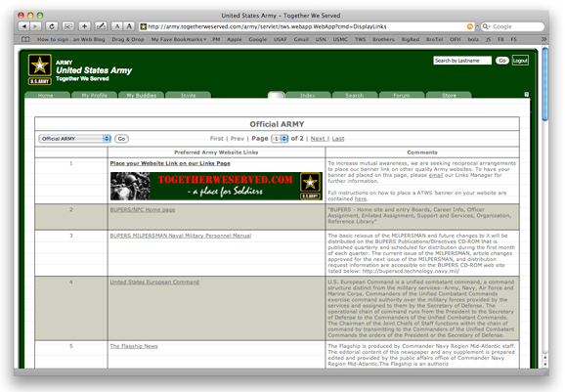The image size is (565, 392).
Task: Click the email link in the first comment
Action: 436,175
